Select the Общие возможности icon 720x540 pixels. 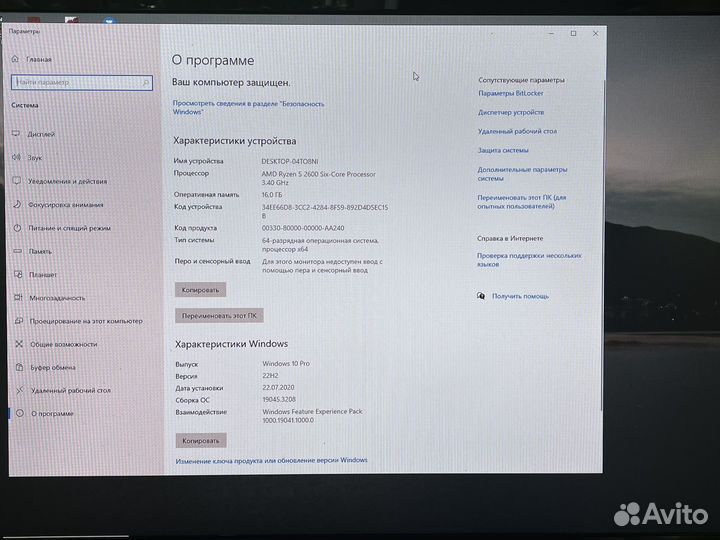pyautogui.click(x=19, y=343)
